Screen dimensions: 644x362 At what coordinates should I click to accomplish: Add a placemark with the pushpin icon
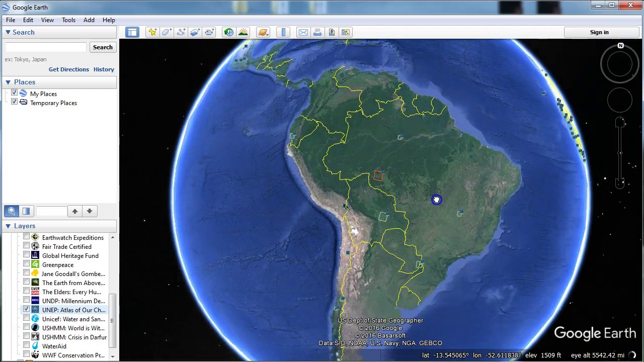(152, 32)
